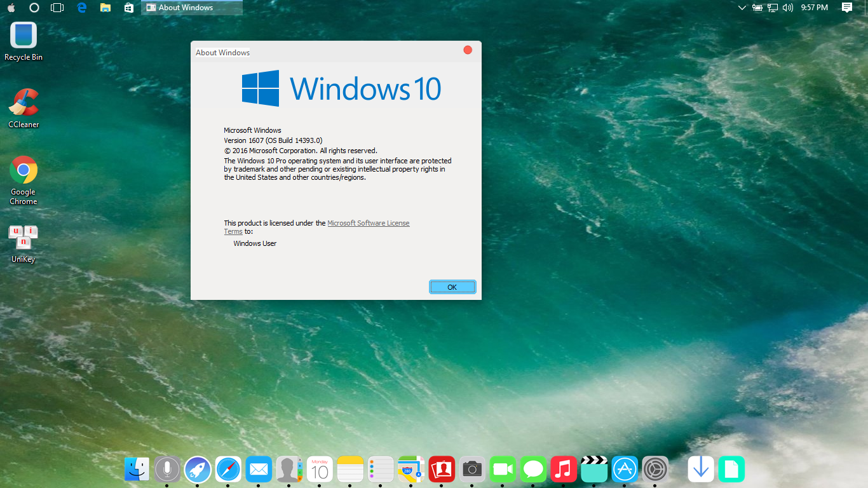Open Safari compass in the dock

(228, 470)
